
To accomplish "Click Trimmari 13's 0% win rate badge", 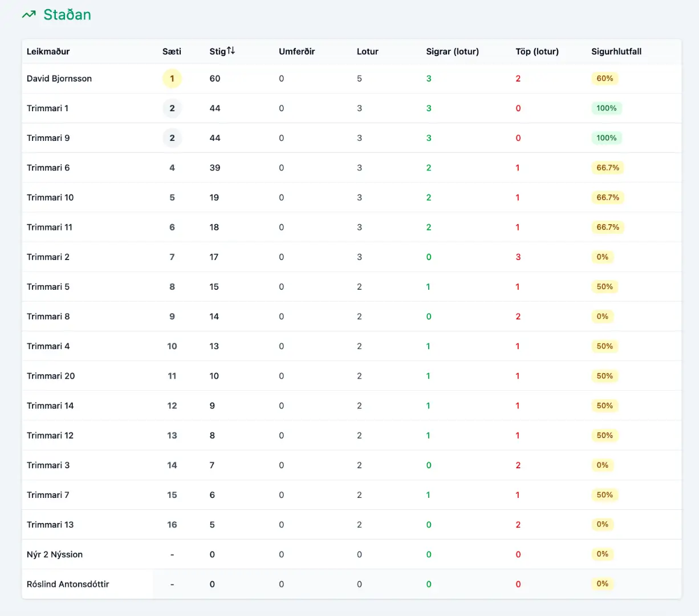I will (602, 525).
